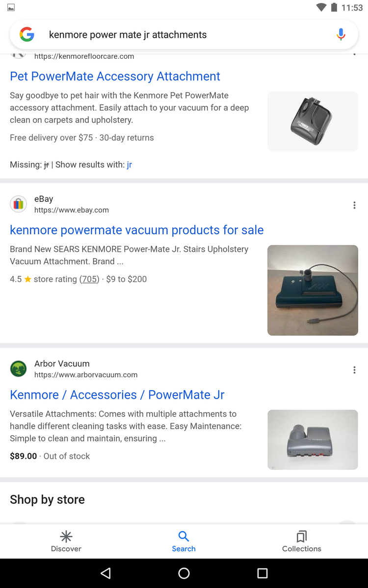Switch to the Discover tab

[x=66, y=541]
